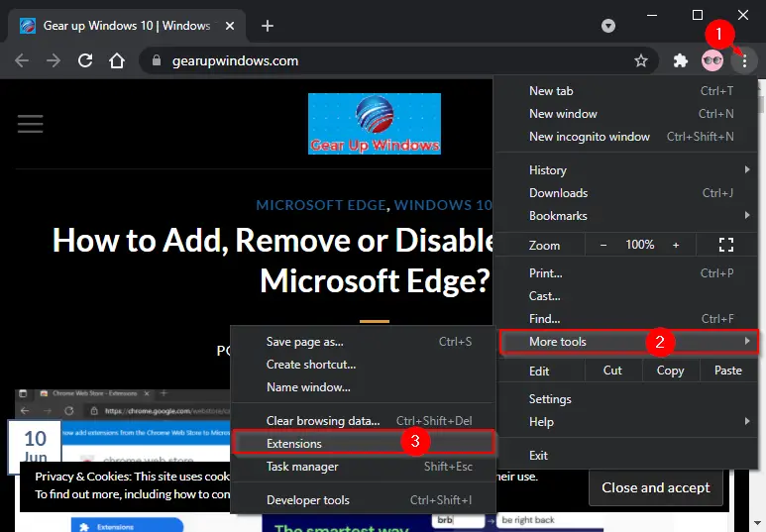Open Developer tools from the submenu
This screenshot has width=766, height=532.
click(x=363, y=500)
